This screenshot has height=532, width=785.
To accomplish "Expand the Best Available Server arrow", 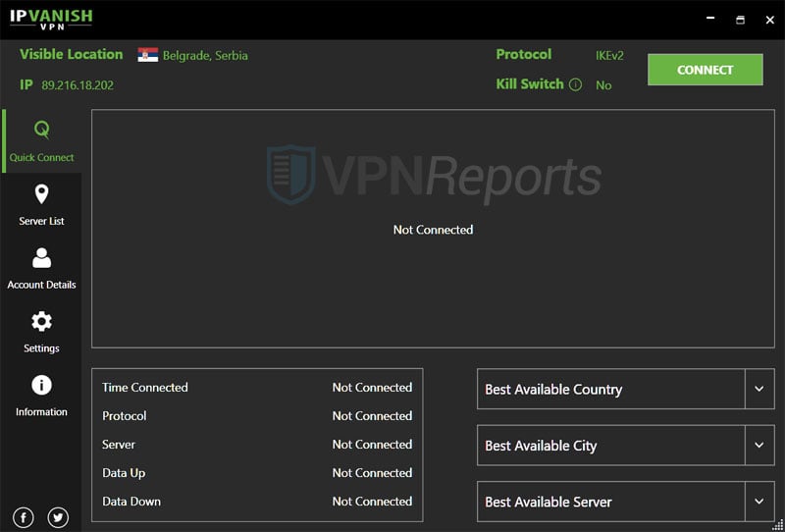I will coord(759,501).
